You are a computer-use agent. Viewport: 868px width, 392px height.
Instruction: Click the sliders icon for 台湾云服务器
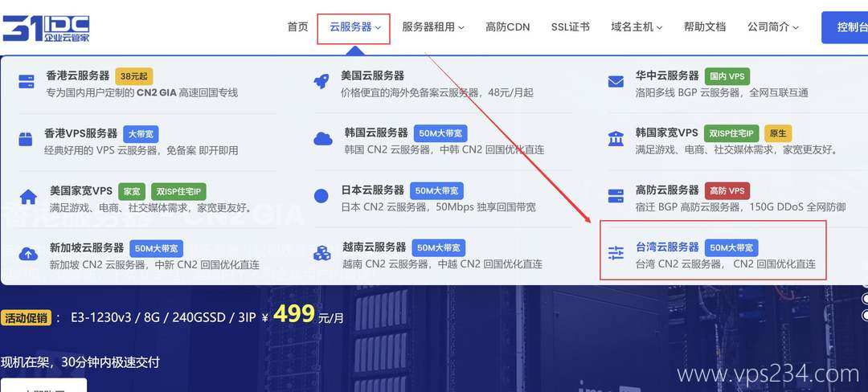(x=616, y=253)
